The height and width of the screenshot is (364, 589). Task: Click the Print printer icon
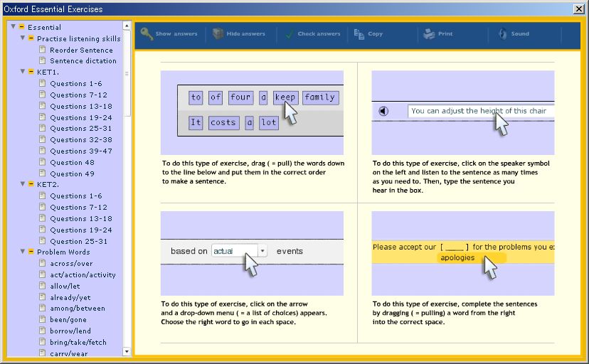[x=429, y=33]
